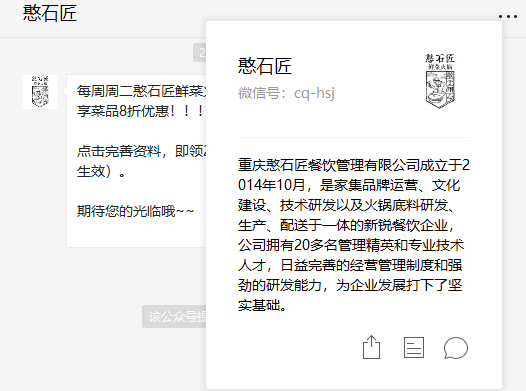Open the three-dots more options menu

coord(508,16)
